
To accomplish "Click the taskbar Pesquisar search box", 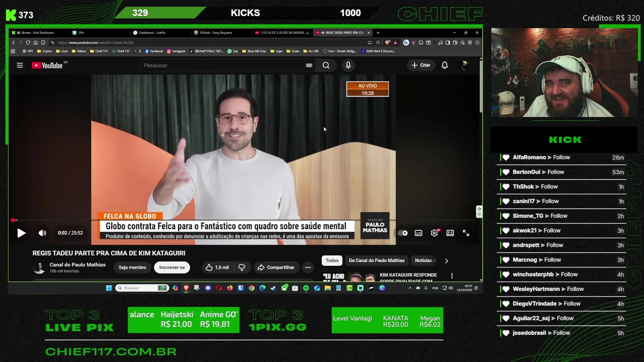I will [141, 288].
